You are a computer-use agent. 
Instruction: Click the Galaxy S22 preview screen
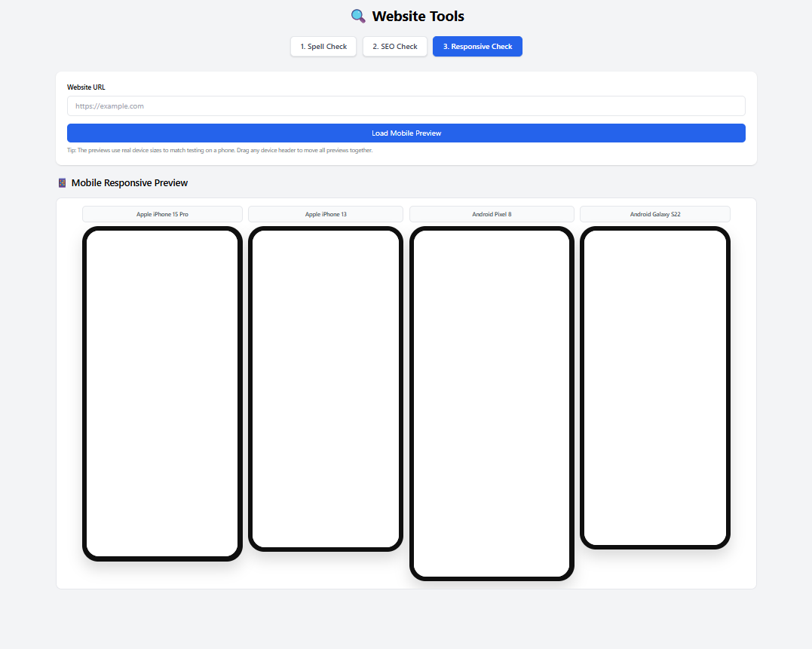(x=654, y=386)
